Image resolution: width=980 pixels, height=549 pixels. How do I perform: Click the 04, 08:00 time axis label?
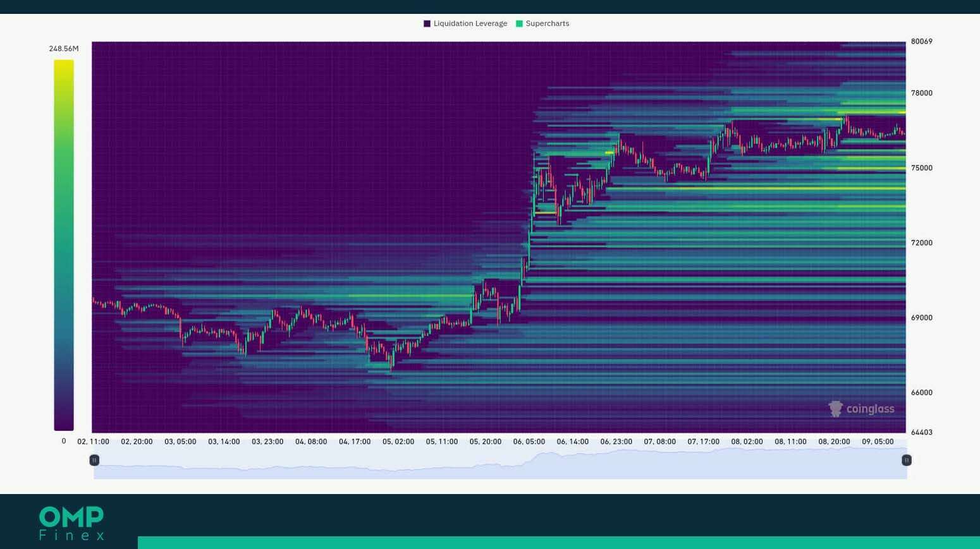311,442
